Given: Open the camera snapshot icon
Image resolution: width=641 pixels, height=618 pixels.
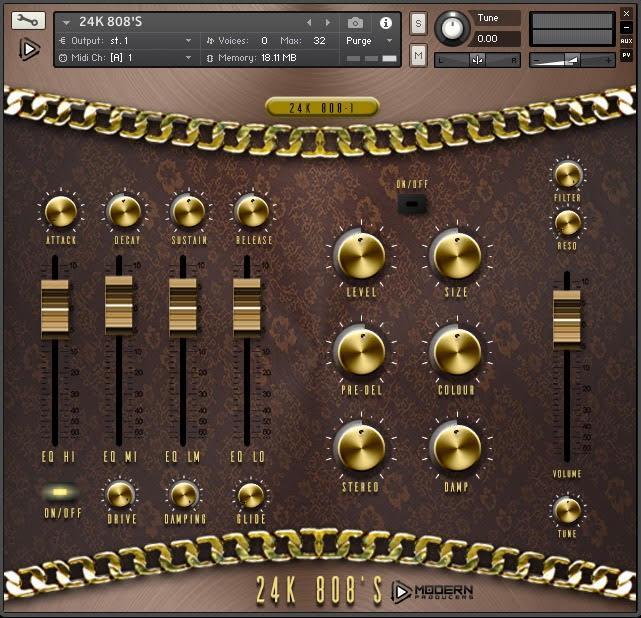Looking at the screenshot, I should point(355,22).
